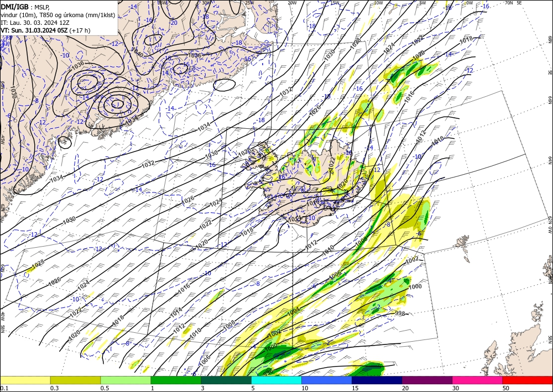Screen dimensions: 553x392
Task: Click the '996' isobar label
Action: 268,372
